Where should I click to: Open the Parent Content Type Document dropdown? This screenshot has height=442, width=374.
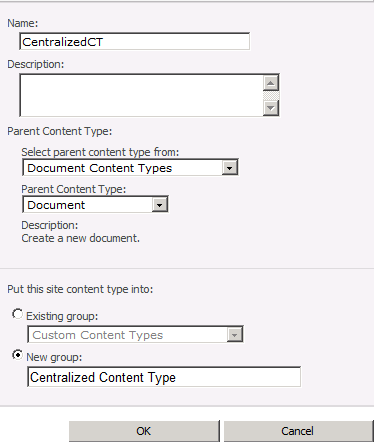point(95,204)
